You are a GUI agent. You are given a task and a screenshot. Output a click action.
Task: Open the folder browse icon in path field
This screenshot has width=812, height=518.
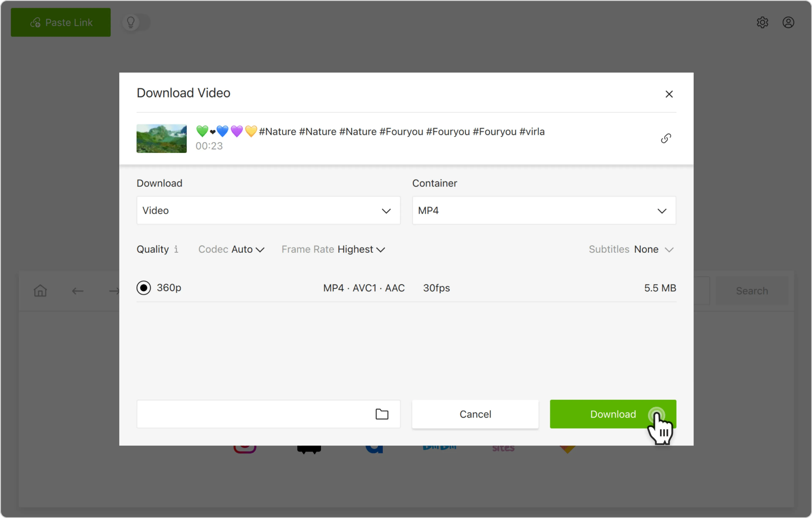(382, 414)
